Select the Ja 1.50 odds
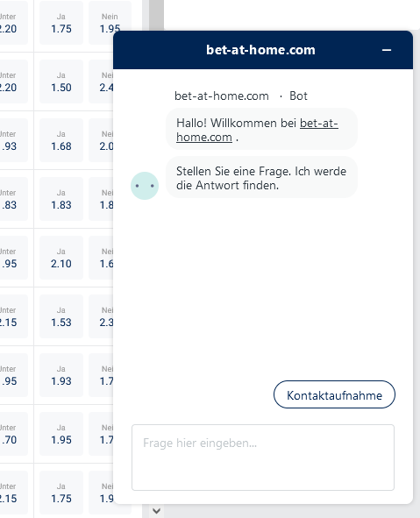Image resolution: width=420 pixels, height=518 pixels. tap(61, 82)
